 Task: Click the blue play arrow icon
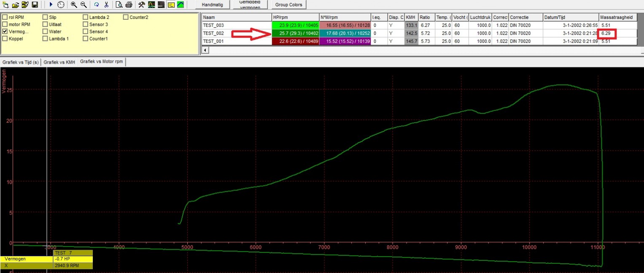(x=51, y=5)
